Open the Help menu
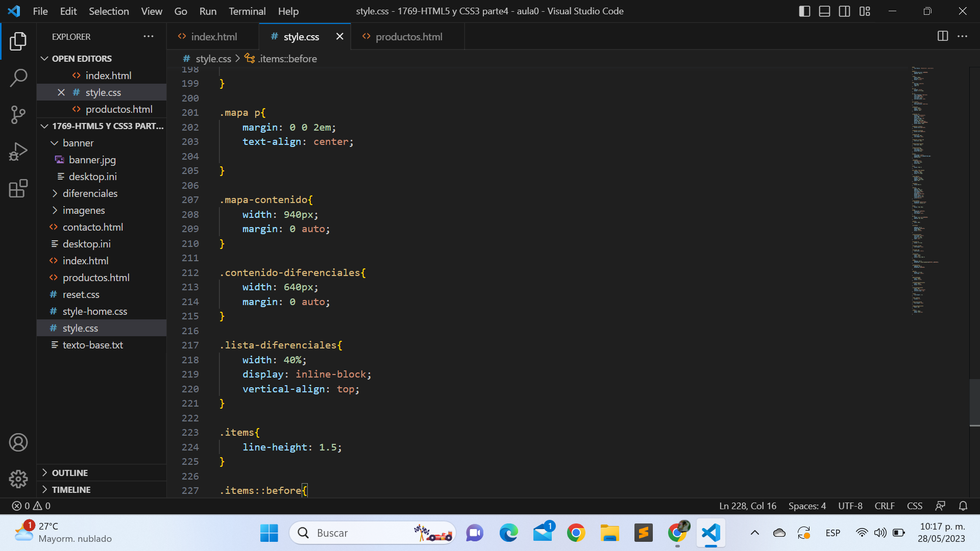The image size is (980, 551). pyautogui.click(x=288, y=11)
